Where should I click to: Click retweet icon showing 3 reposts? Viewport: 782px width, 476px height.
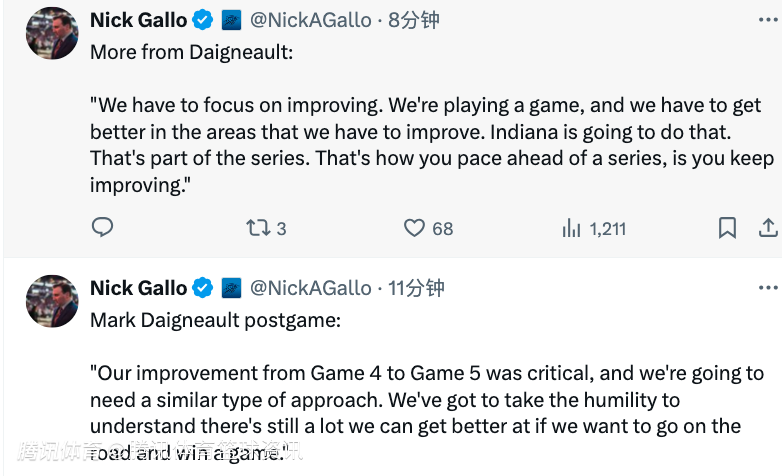(x=258, y=228)
